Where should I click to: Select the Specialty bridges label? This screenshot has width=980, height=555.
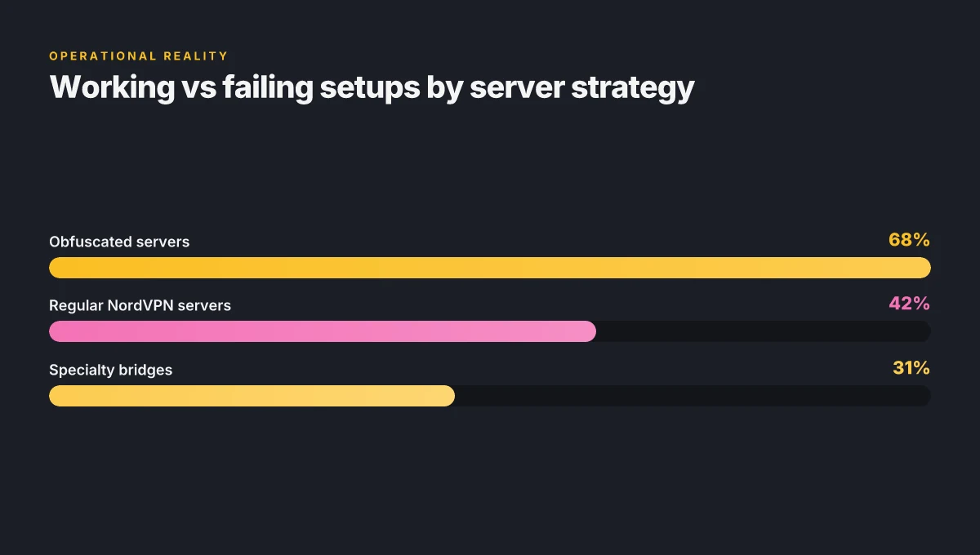click(x=110, y=370)
